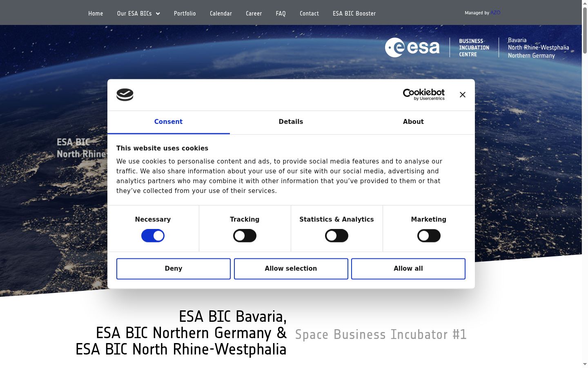
Task: Toggle the Necessary cookies switch
Action: [153, 236]
